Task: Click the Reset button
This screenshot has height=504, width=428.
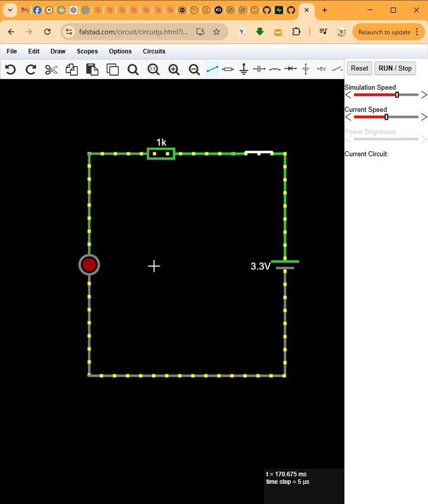Action: point(359,68)
